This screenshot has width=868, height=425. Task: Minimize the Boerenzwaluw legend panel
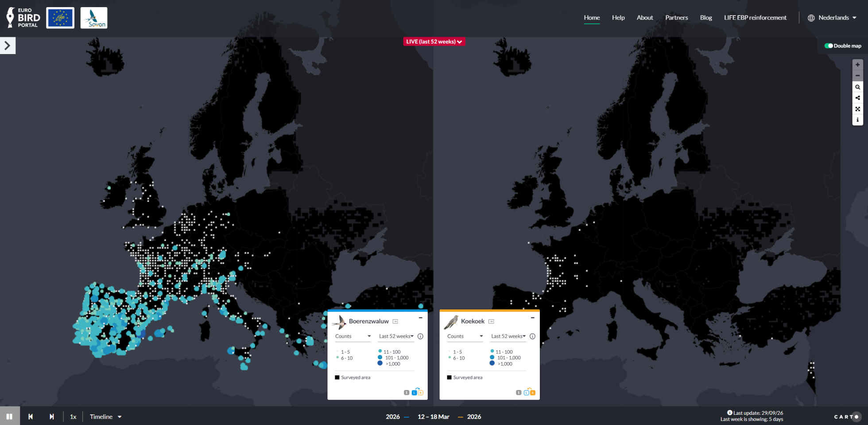[420, 318]
